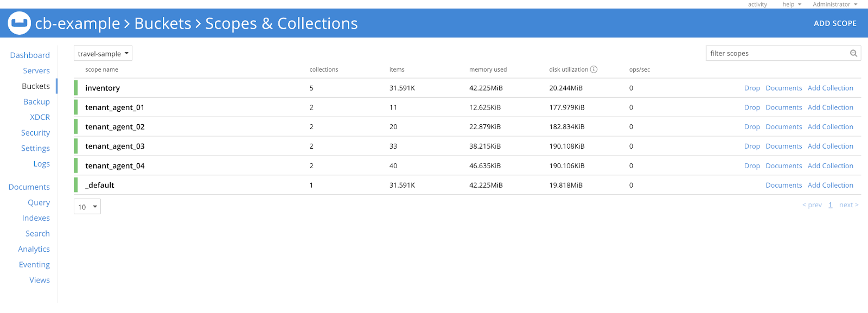Expand the tenant_agent_01 scope row

(114, 107)
